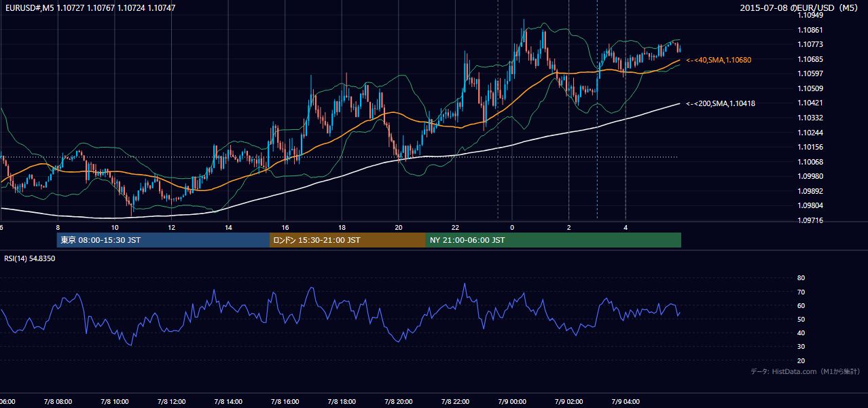The height and width of the screenshot is (408, 868).
Task: Click price axis label 1.10509
Action: 810,88
